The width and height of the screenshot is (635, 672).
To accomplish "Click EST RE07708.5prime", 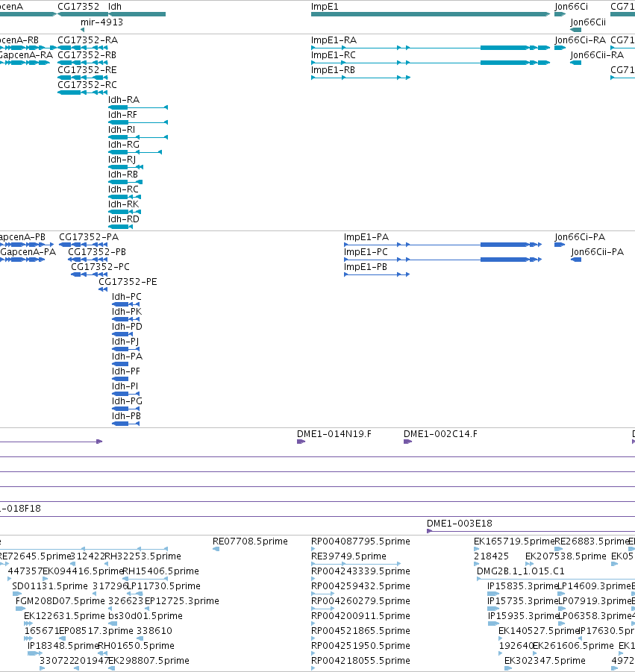I will [x=250, y=541].
